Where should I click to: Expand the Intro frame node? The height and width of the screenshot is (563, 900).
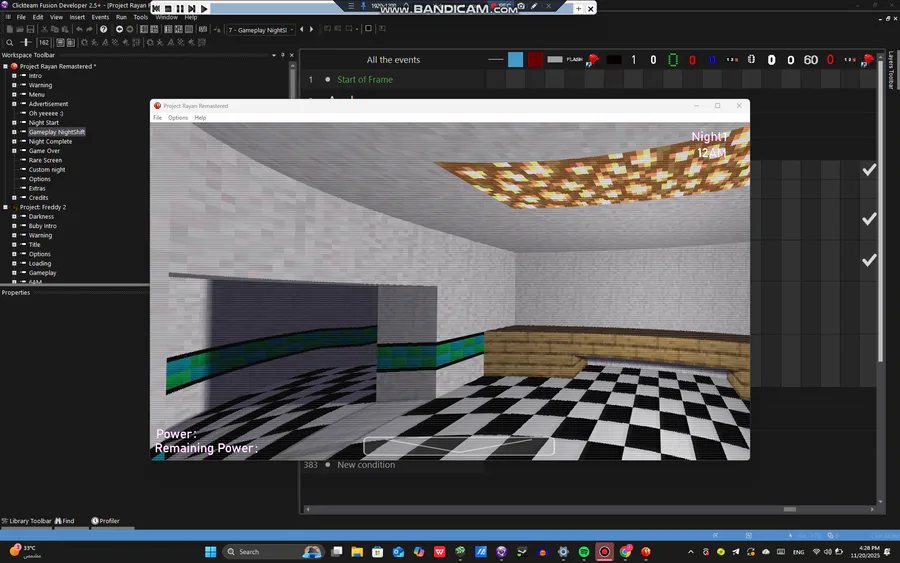[x=14, y=76]
